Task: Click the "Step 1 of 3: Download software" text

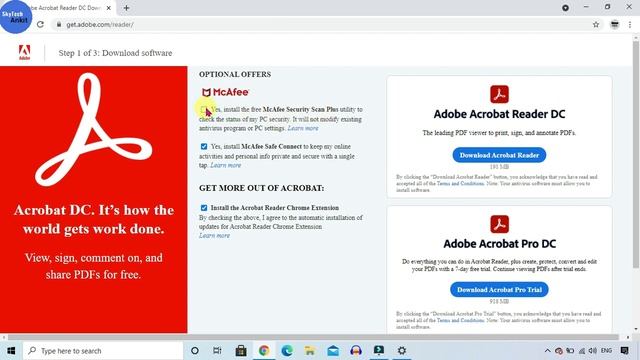Action: tap(116, 53)
